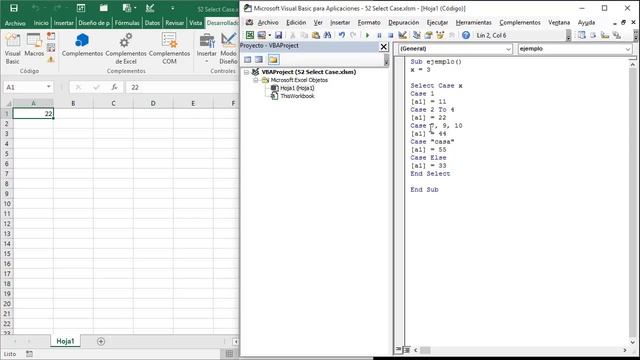The width and height of the screenshot is (640, 360).
Task: Open Macros dialog from the Excel ribbon
Action: pyautogui.click(x=34, y=45)
